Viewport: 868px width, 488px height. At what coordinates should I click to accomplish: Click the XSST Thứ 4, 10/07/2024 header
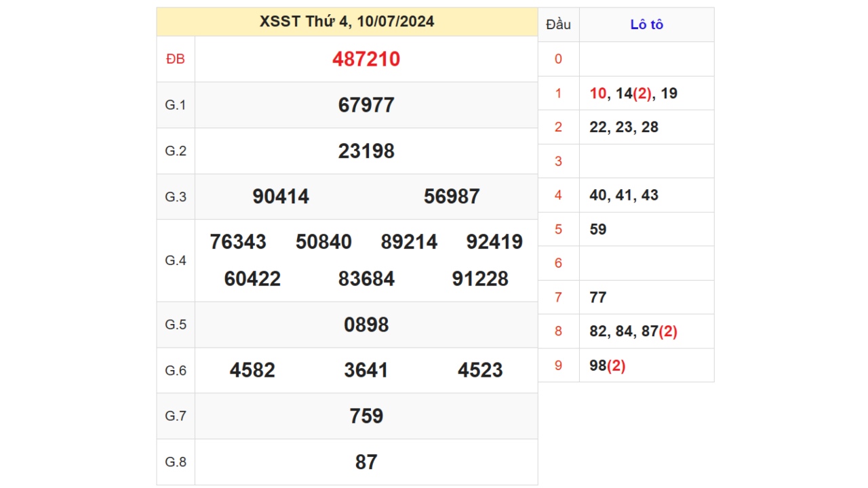pyautogui.click(x=347, y=22)
